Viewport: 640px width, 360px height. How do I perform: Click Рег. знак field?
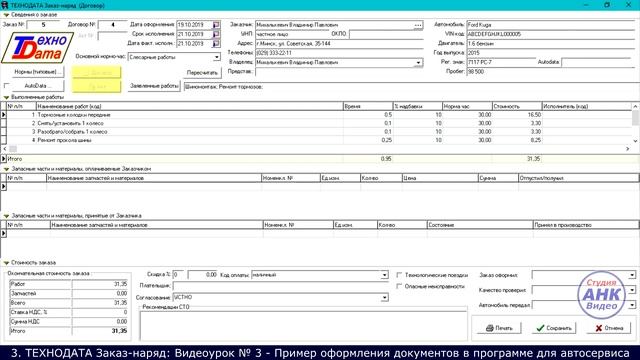501,62
